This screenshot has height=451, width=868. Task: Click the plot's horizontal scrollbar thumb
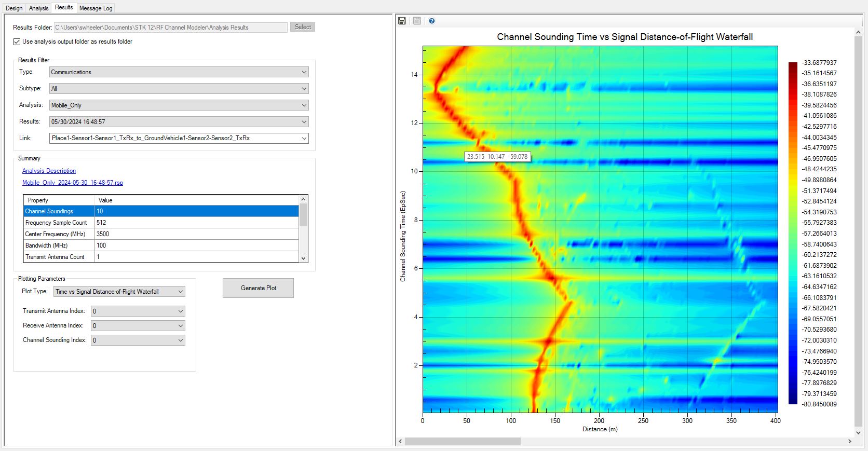coord(462,441)
